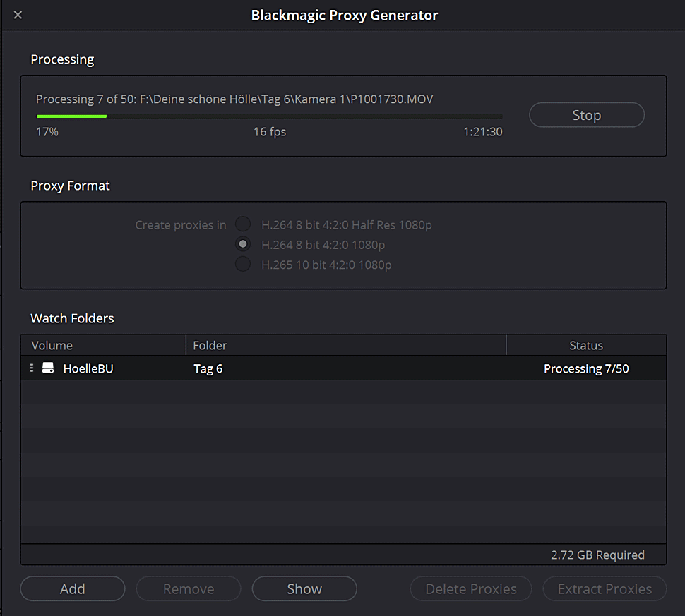Click the 16 fps speed readout

270,132
